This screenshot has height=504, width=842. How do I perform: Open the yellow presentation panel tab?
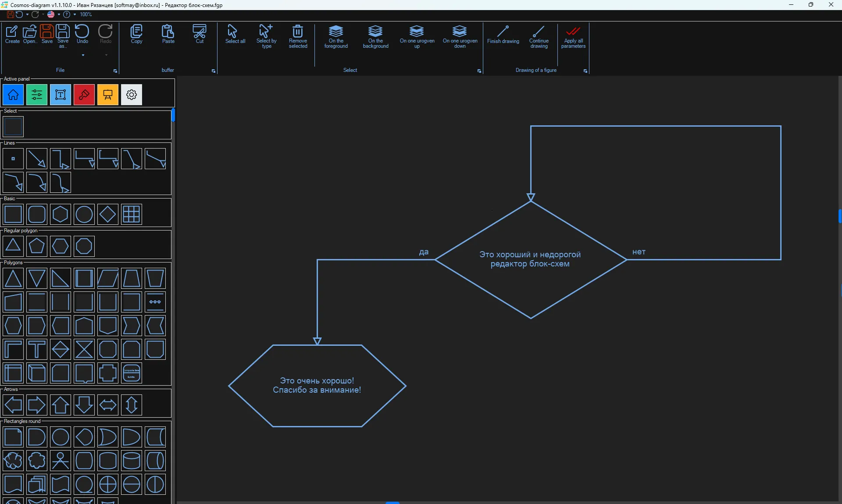click(x=108, y=95)
